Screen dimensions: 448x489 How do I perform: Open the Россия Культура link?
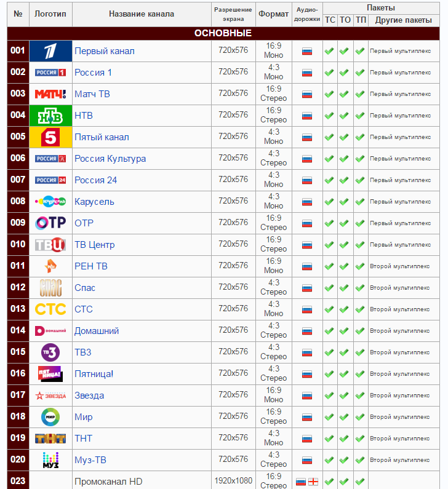110,159
